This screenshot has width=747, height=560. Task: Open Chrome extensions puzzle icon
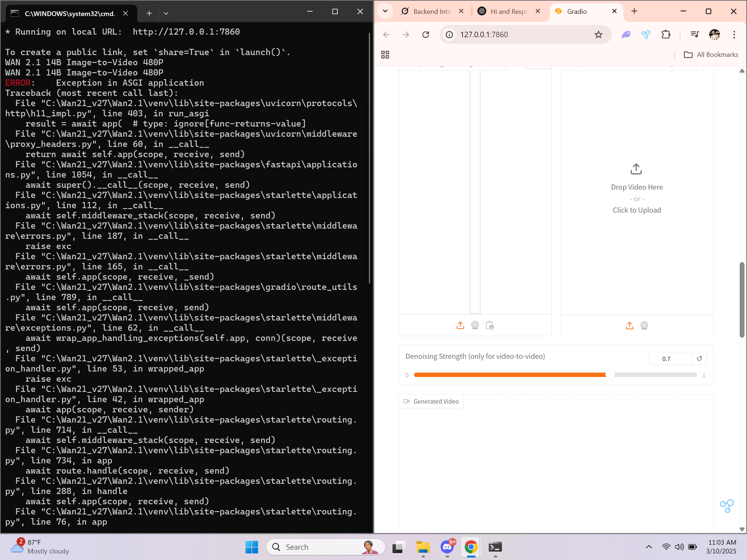click(x=666, y=35)
